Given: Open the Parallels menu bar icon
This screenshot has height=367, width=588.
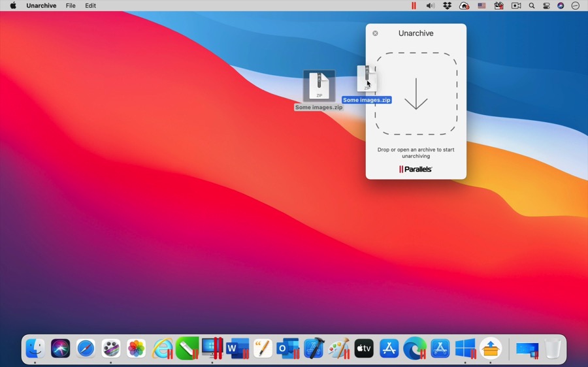Looking at the screenshot, I should pyautogui.click(x=414, y=6).
